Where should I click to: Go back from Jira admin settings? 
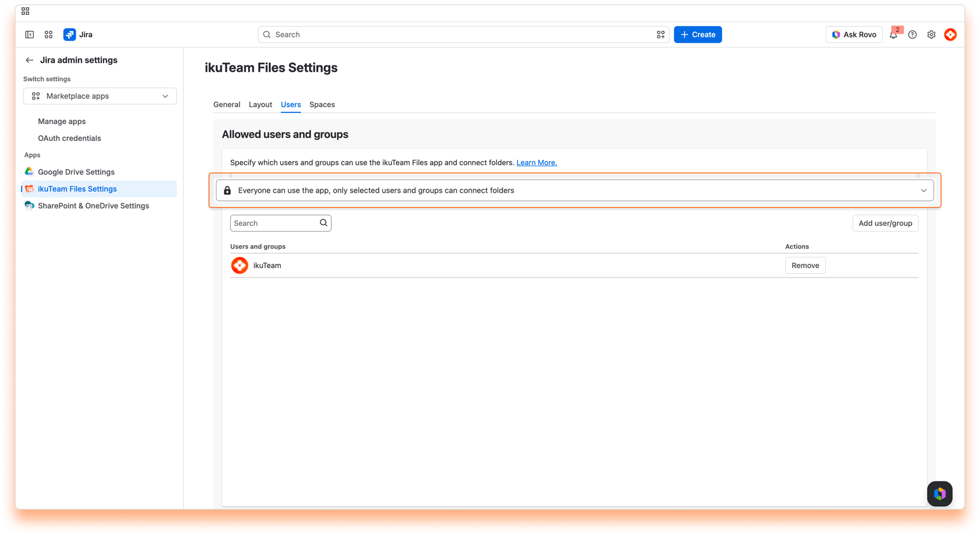[x=30, y=60]
